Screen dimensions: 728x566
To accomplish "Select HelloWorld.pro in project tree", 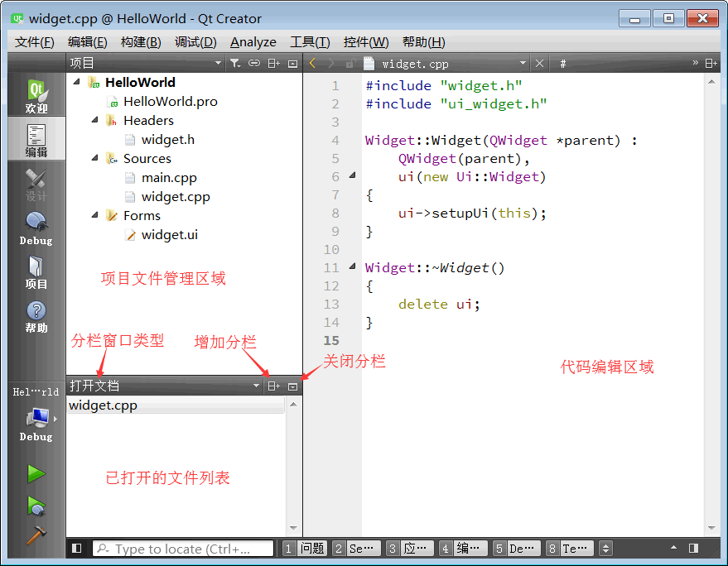I will tap(170, 101).
